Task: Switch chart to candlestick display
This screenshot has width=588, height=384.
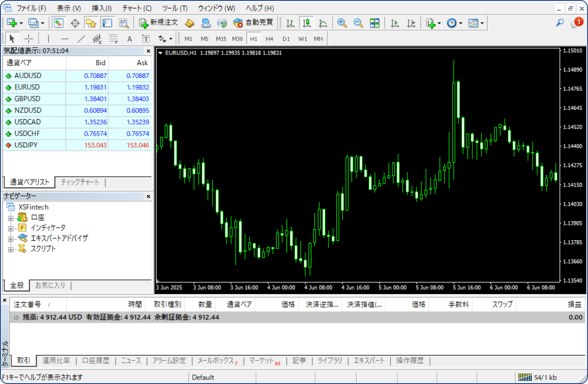Action: pos(307,23)
